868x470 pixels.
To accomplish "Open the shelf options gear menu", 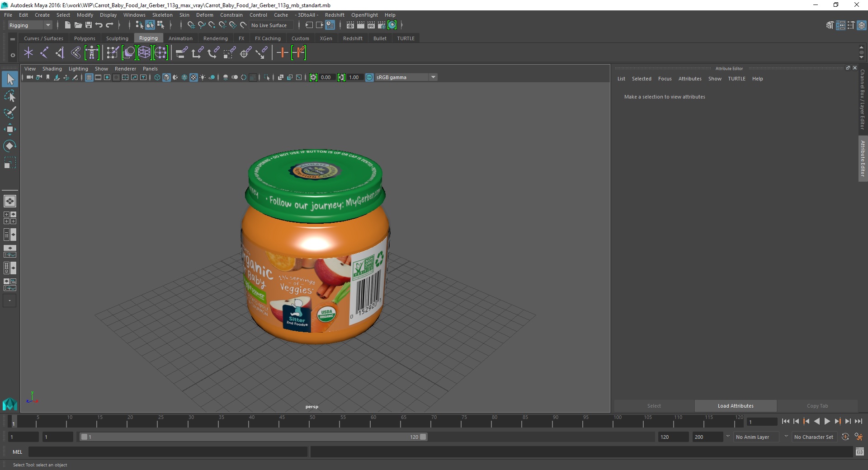I will click(x=13, y=55).
